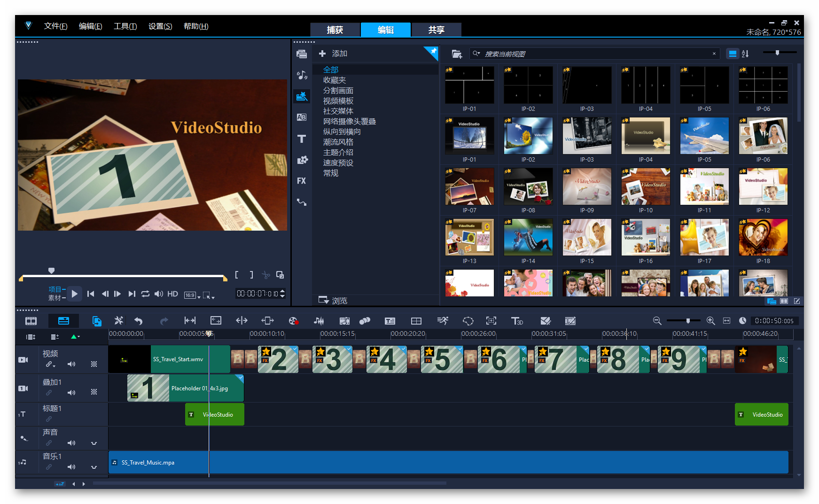Mute the 视频 track audio
The height and width of the screenshot is (504, 819).
click(x=71, y=364)
